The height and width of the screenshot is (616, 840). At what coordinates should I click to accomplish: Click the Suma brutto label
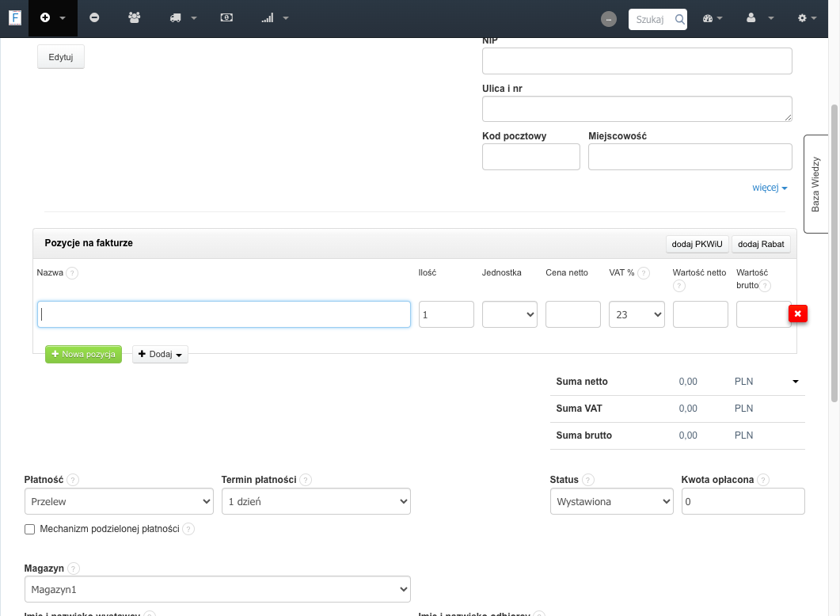tap(584, 435)
